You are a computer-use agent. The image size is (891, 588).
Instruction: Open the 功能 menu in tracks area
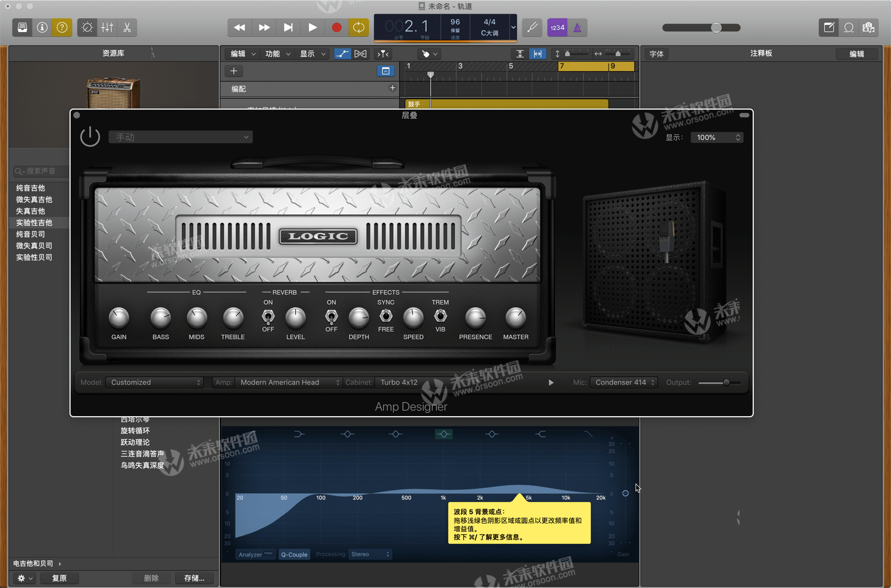point(278,54)
